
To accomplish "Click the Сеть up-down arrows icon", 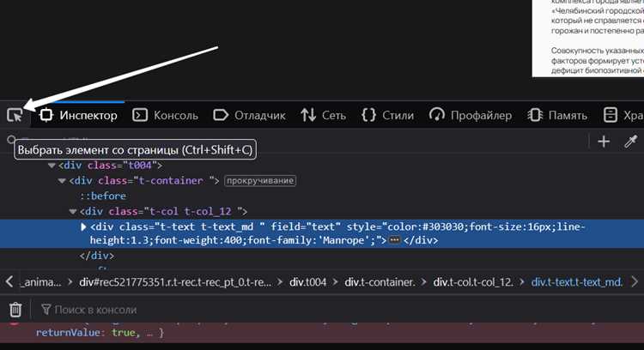I will pyautogui.click(x=308, y=115).
